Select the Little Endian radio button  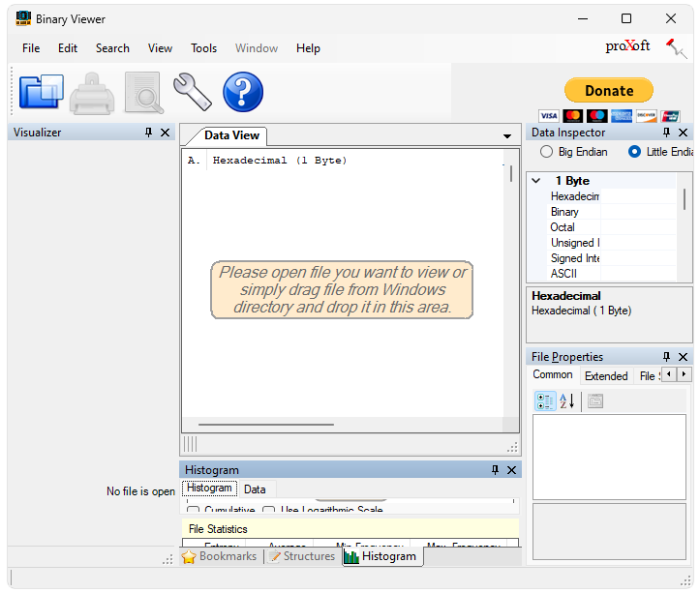(634, 152)
